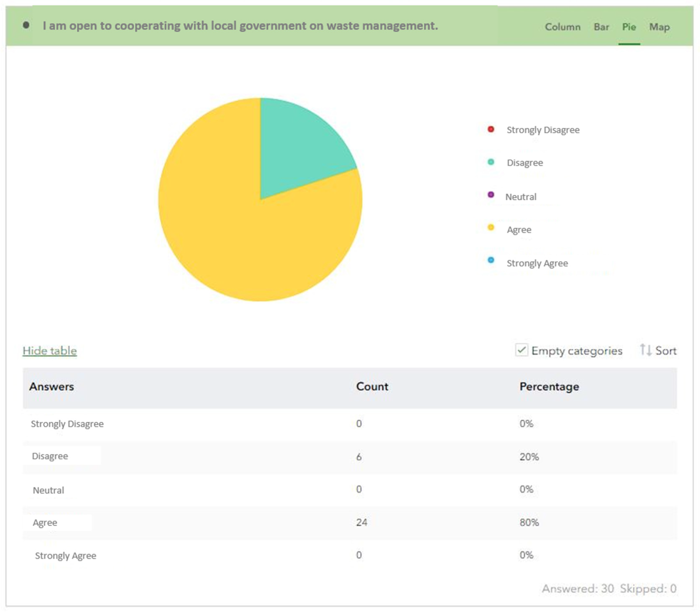Click the Sort label

pyautogui.click(x=666, y=350)
